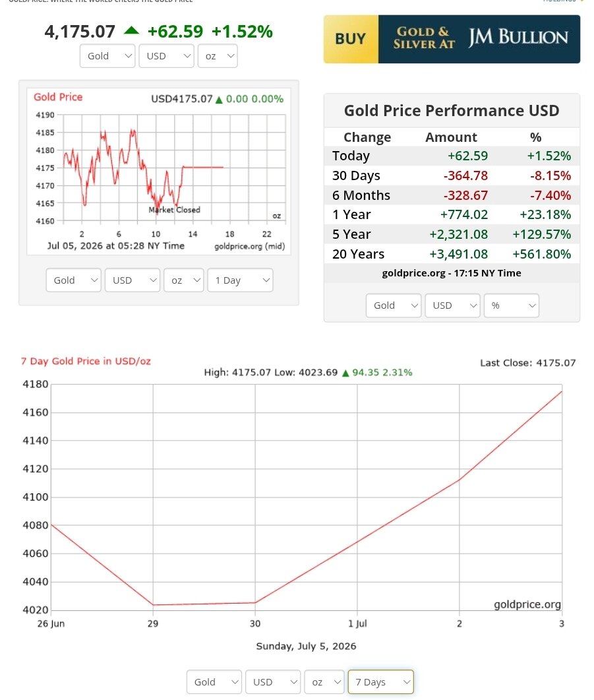This screenshot has height=700, width=594.
Task: Open oz dropdown under the 1-day chart
Action: (x=184, y=280)
